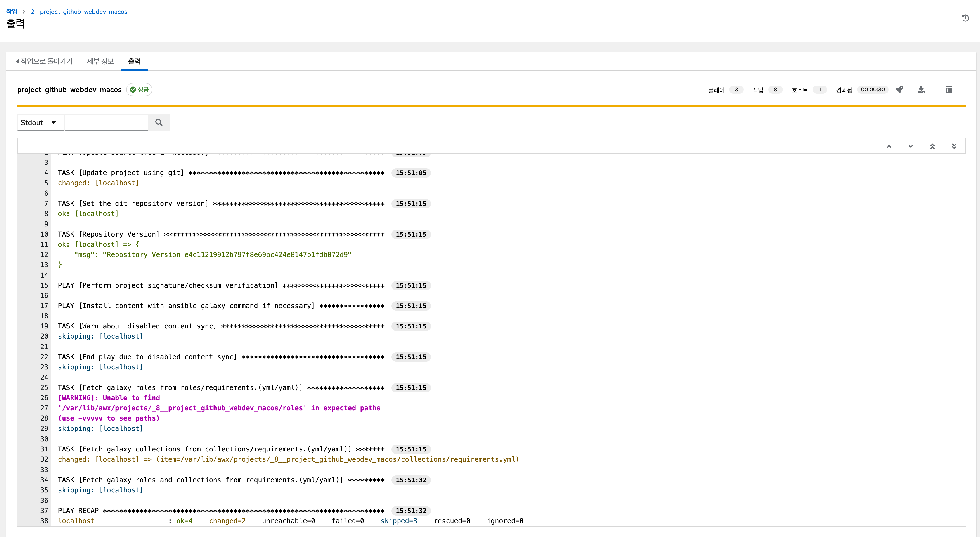Go back to jobs via 작업으로 돌아가기
The height and width of the screenshot is (537, 980).
(x=44, y=61)
